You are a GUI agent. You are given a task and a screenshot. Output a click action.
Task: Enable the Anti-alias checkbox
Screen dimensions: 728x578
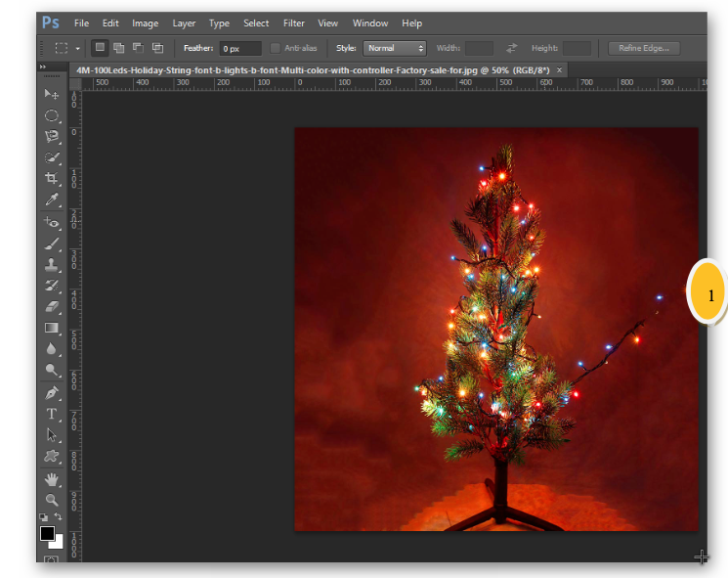(x=276, y=48)
